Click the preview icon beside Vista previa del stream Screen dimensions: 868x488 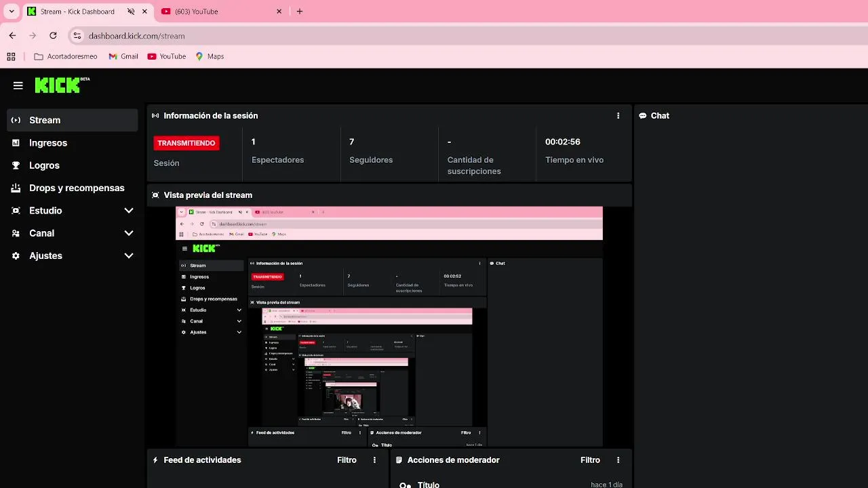[155, 195]
